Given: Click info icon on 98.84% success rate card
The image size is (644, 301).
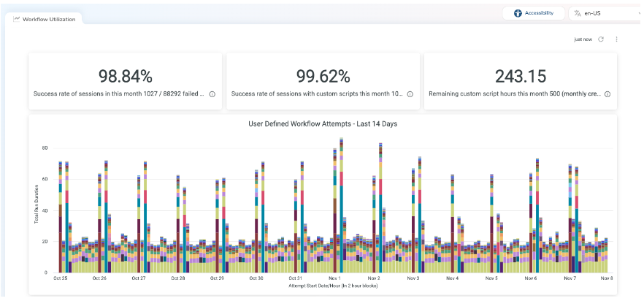Looking at the screenshot, I should tap(212, 94).
